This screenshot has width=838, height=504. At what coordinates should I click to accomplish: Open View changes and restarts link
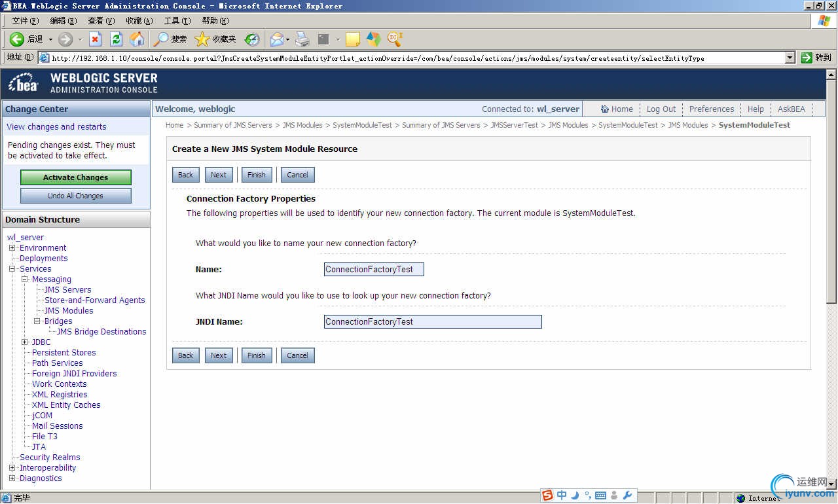pyautogui.click(x=56, y=127)
